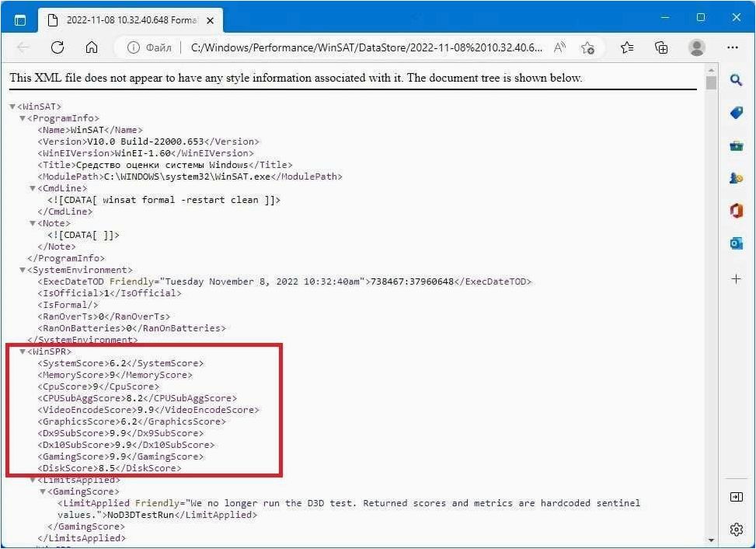
Task: Collapse the SystemEnvironment node
Action: [x=23, y=270]
